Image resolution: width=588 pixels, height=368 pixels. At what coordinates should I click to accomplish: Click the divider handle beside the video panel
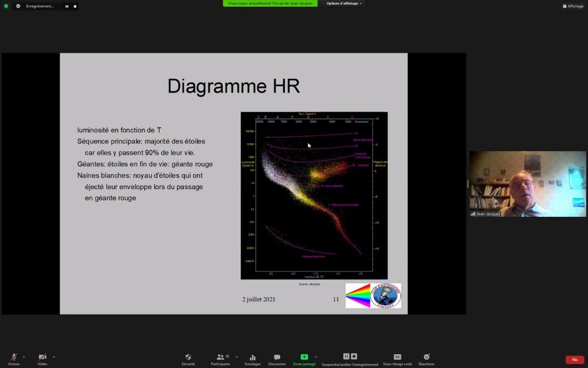[467, 184]
